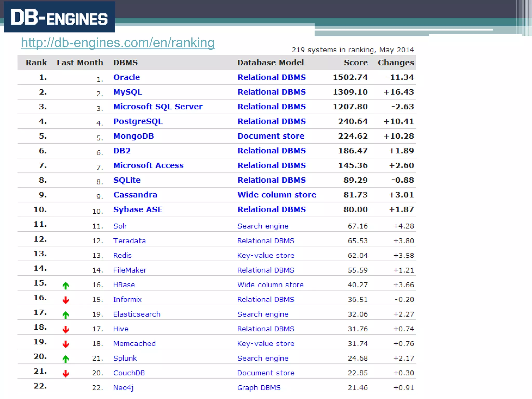Viewport: 532px width, 399px height.
Task: Click the score 80.00 for Sybase ASE
Action: [355, 210]
